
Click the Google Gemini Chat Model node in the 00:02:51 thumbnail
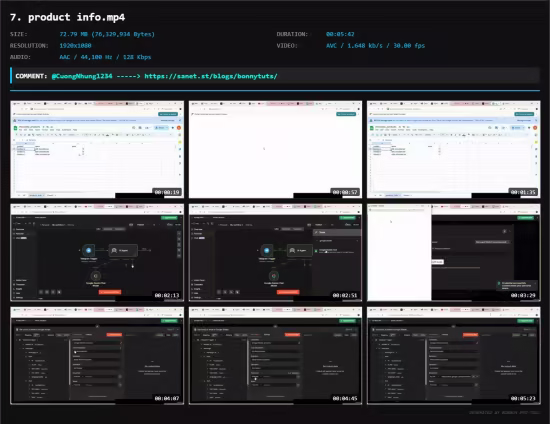(x=274, y=276)
